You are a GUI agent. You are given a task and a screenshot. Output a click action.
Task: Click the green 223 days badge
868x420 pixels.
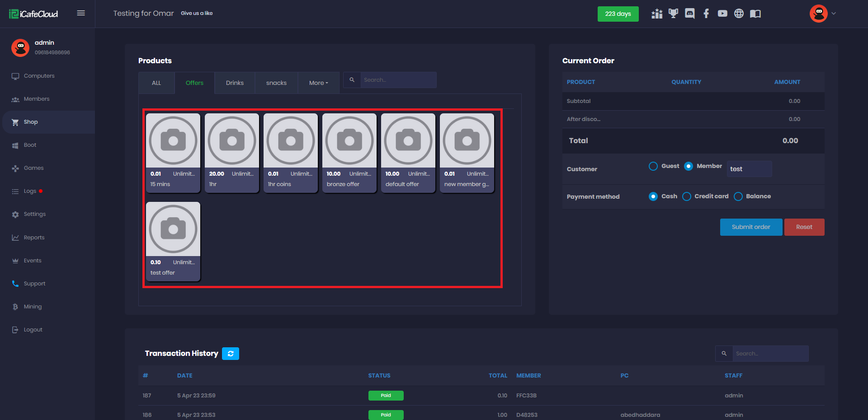click(x=618, y=14)
